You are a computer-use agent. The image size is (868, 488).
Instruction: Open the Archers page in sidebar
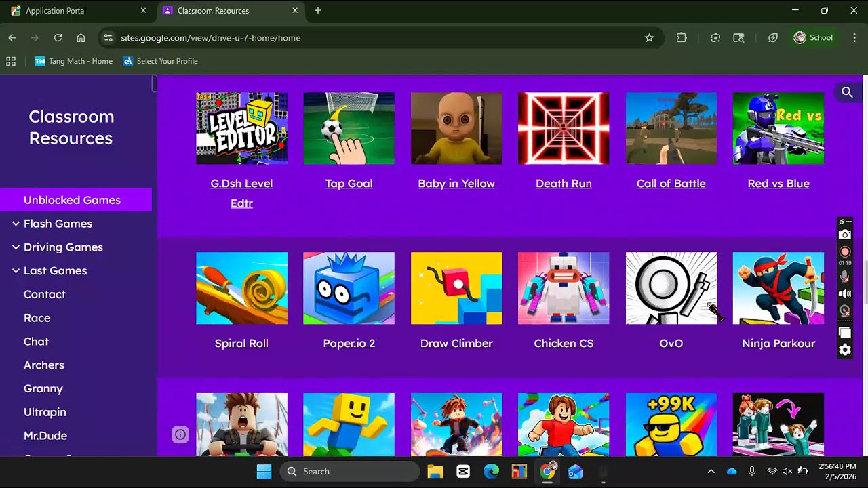click(44, 365)
